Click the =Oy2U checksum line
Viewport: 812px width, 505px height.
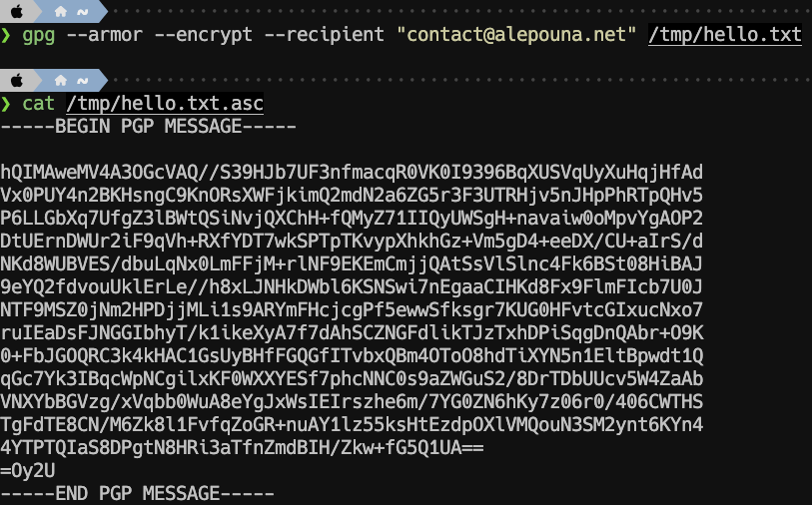tap(28, 471)
